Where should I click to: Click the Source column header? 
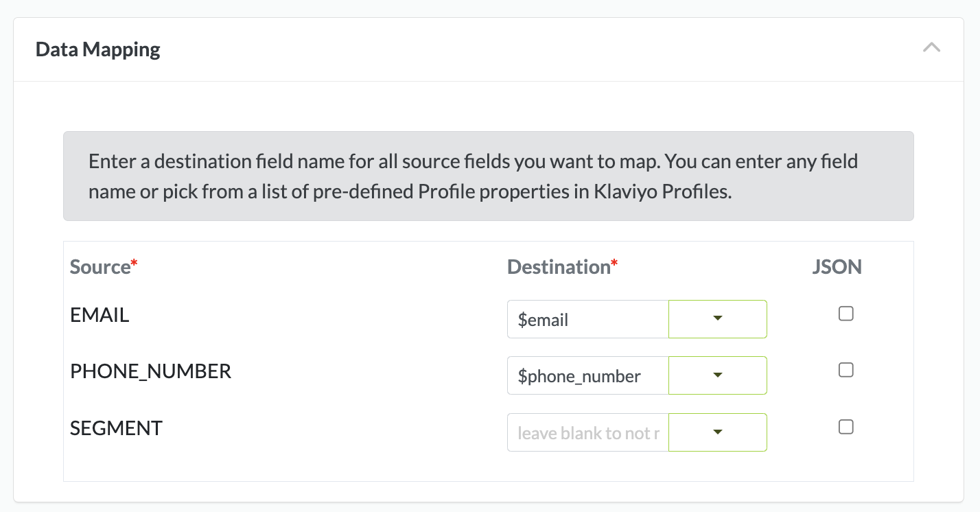point(100,267)
